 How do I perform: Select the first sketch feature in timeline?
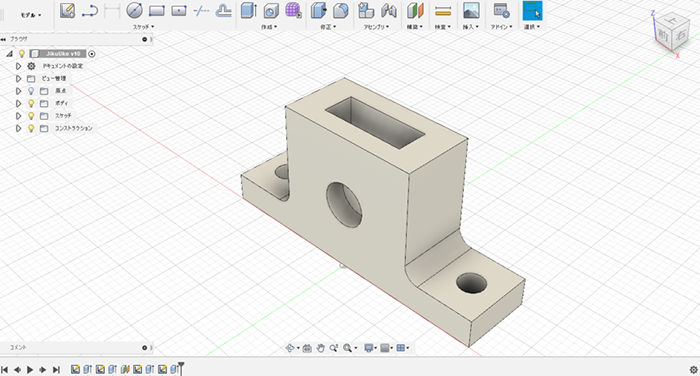[x=75, y=369]
